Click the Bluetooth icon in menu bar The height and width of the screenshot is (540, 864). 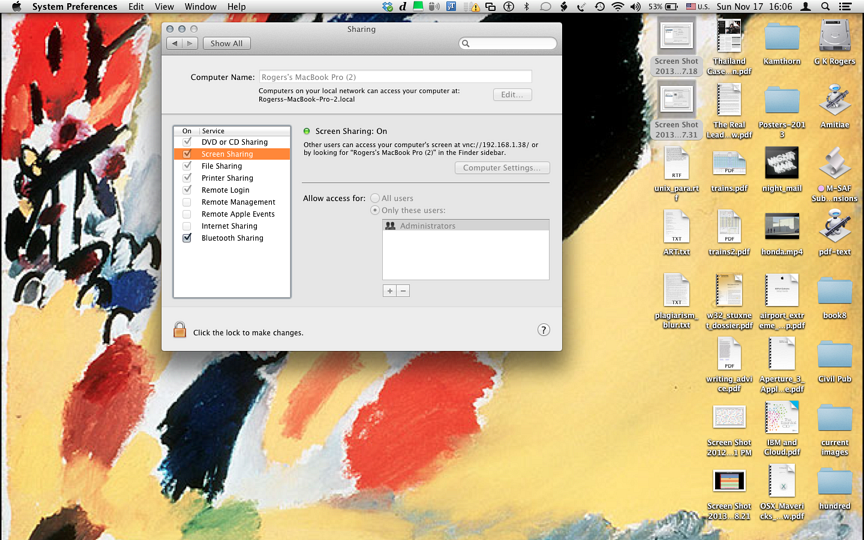(526, 7)
